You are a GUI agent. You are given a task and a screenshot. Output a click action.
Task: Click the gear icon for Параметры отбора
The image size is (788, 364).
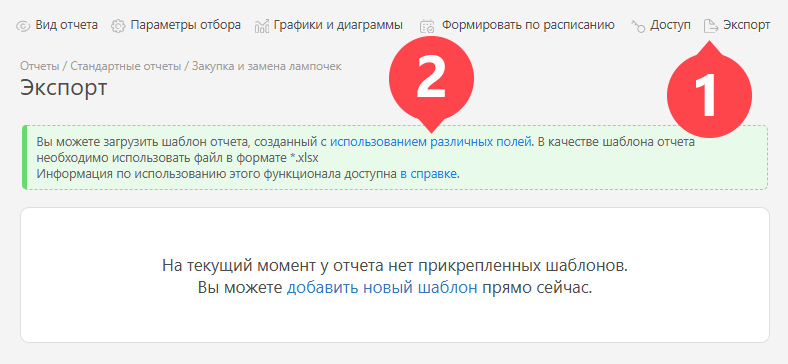tap(118, 26)
